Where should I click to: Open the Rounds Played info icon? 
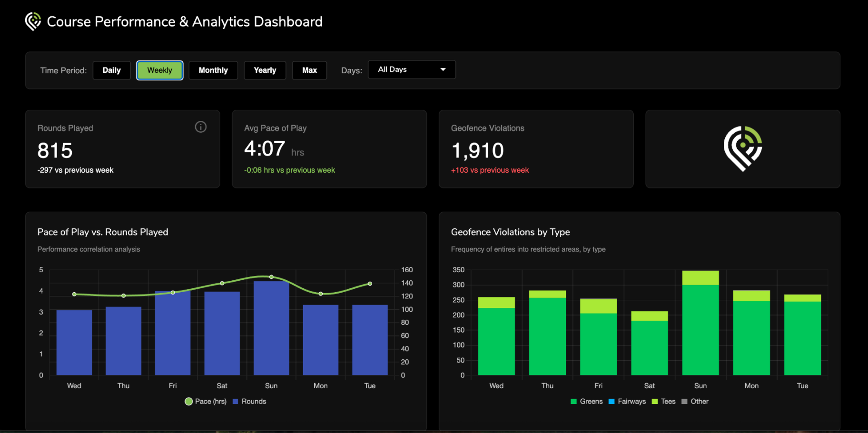click(x=201, y=127)
